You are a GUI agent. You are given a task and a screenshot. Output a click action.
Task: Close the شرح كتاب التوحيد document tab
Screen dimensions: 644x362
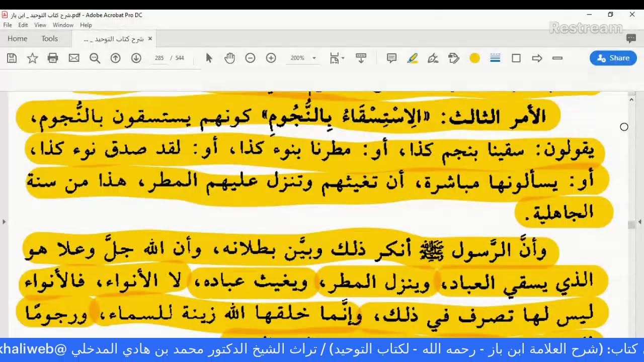150,39
